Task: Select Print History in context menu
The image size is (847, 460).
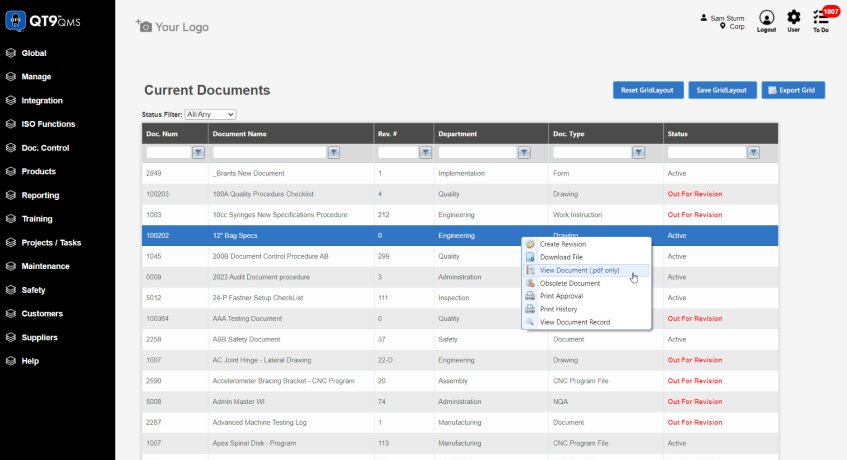Action: point(560,309)
